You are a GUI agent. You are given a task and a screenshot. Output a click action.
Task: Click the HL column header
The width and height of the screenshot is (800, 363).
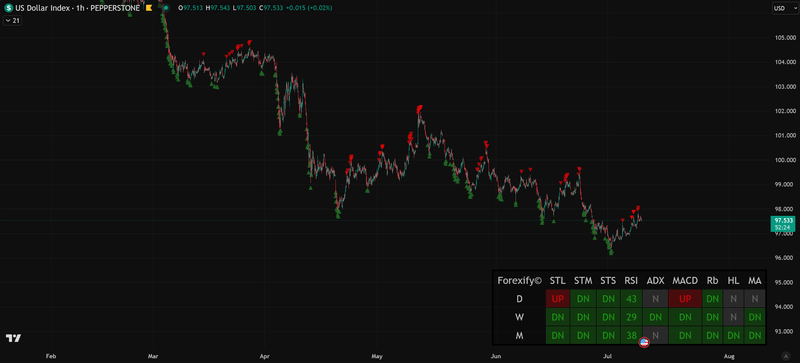tap(733, 280)
